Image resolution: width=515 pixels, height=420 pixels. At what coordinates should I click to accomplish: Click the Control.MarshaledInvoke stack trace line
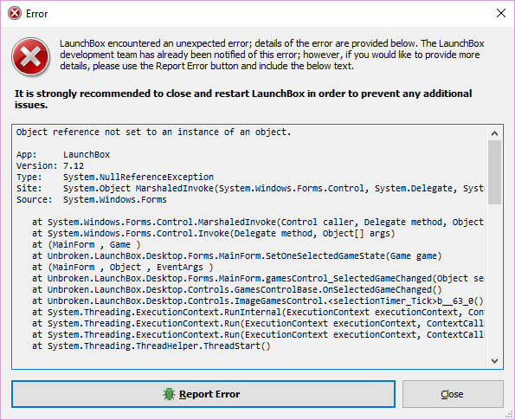click(x=258, y=223)
